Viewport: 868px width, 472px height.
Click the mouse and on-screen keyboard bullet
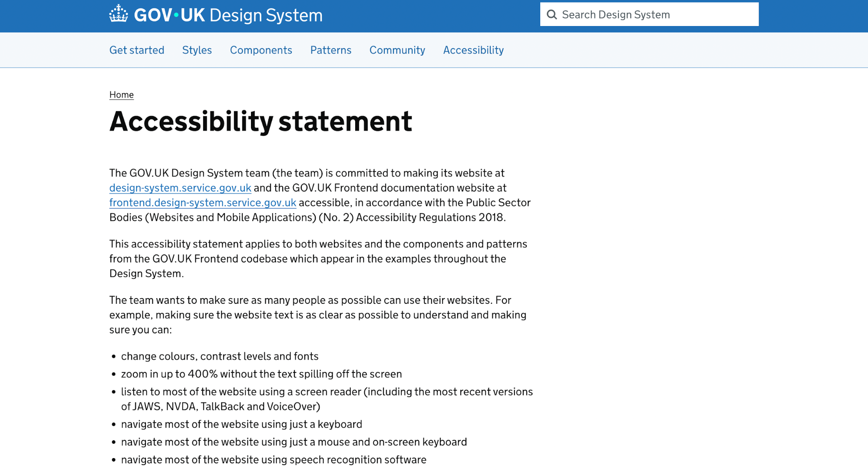pyautogui.click(x=294, y=442)
